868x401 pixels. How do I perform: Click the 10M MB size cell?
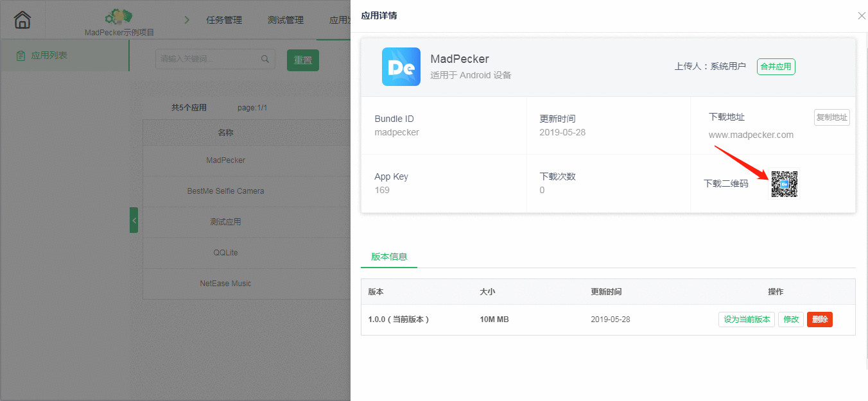tap(494, 320)
